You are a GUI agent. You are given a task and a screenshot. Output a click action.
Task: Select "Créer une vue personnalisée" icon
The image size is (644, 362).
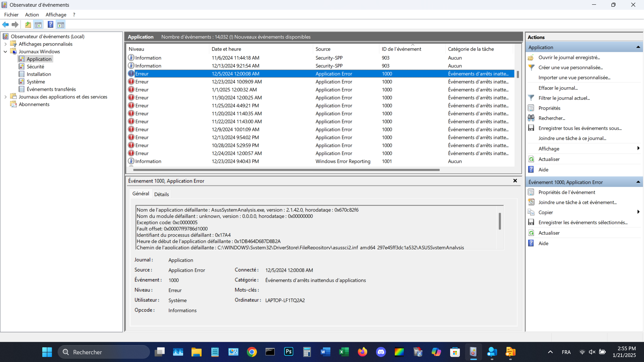(532, 67)
